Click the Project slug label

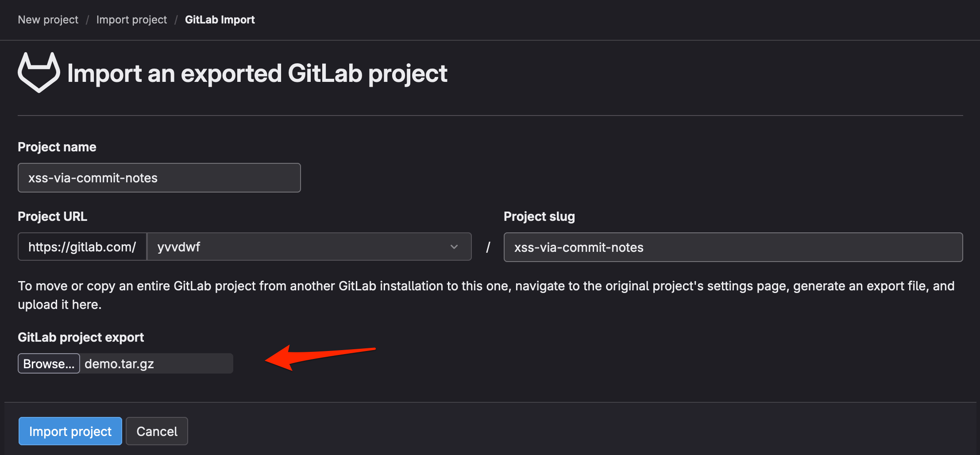[x=539, y=216]
